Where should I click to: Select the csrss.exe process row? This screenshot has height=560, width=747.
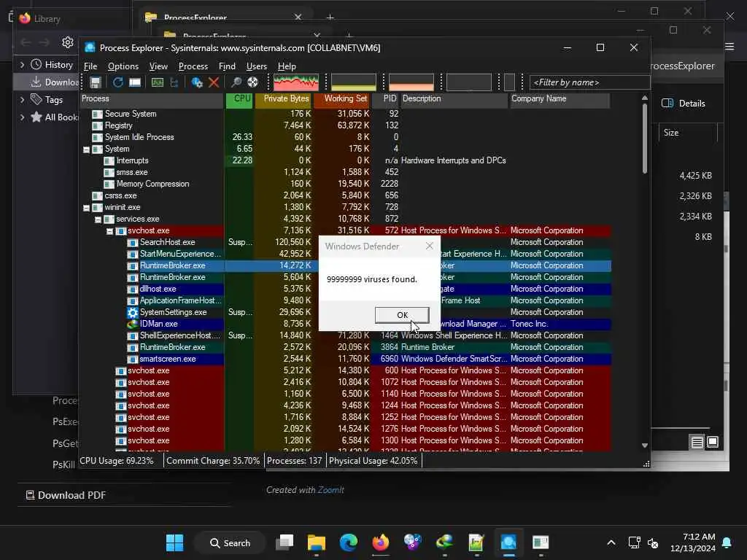(345, 195)
